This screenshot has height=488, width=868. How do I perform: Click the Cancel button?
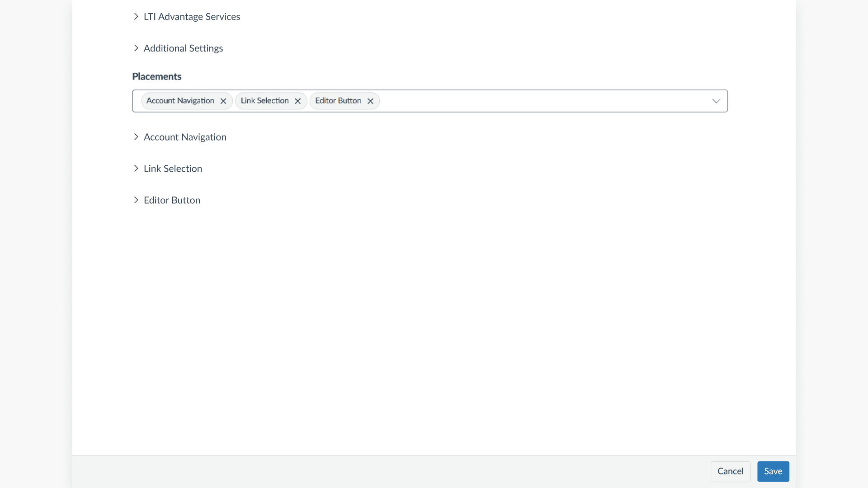730,471
